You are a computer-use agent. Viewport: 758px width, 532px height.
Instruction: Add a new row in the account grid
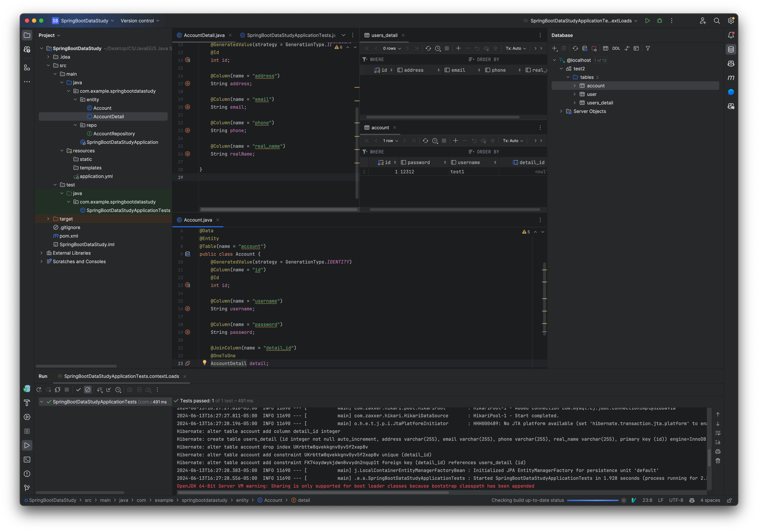(456, 141)
